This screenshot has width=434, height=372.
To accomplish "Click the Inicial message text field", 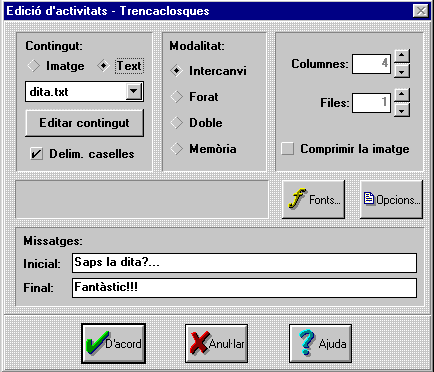I will [244, 263].
